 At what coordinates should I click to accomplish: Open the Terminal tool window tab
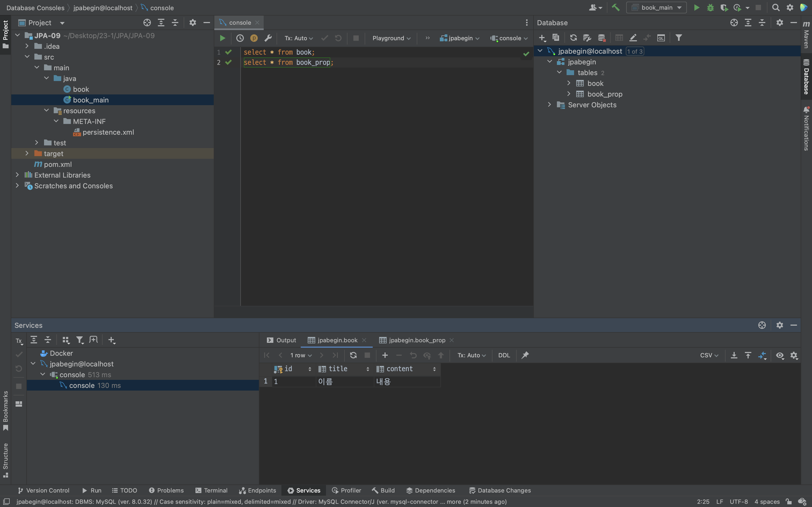211,490
